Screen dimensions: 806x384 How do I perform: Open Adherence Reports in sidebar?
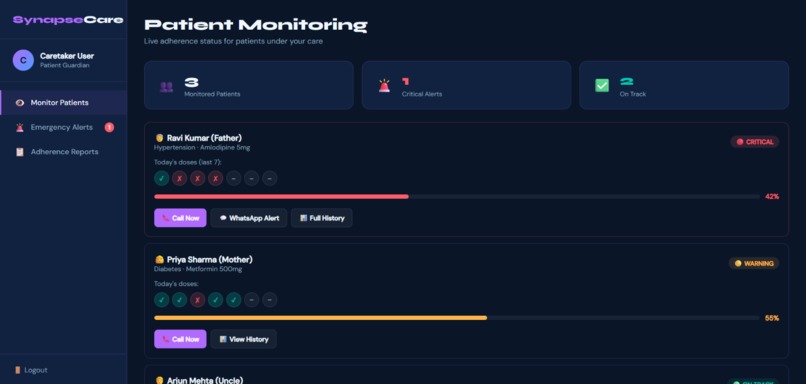(64, 152)
